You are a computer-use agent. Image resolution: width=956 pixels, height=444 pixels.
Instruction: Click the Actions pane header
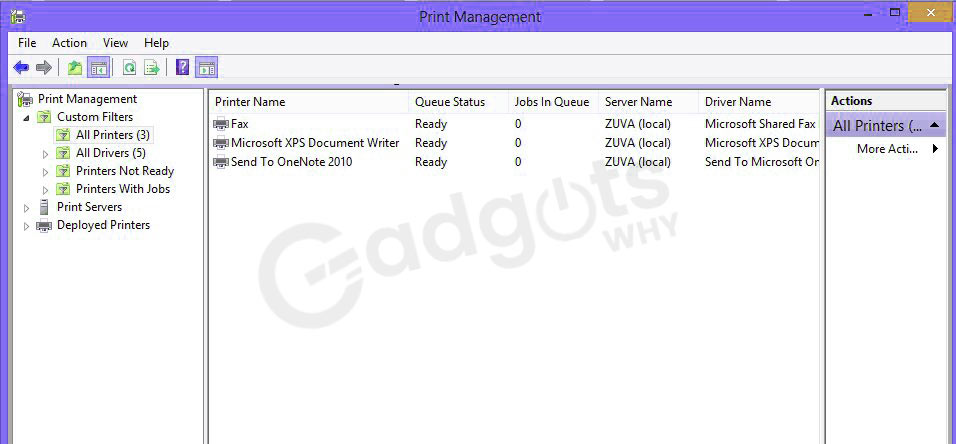point(886,101)
